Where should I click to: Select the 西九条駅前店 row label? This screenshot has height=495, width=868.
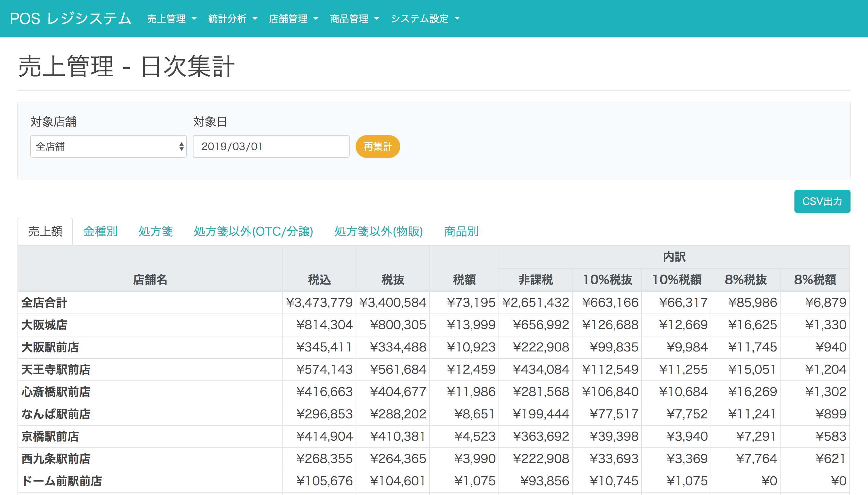tap(56, 459)
